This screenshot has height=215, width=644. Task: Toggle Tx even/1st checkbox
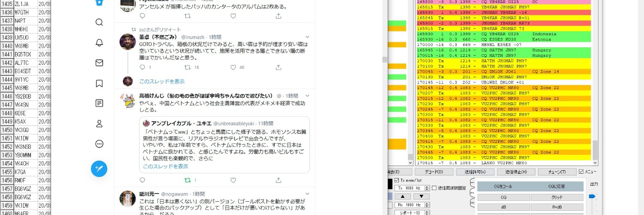click(397, 180)
